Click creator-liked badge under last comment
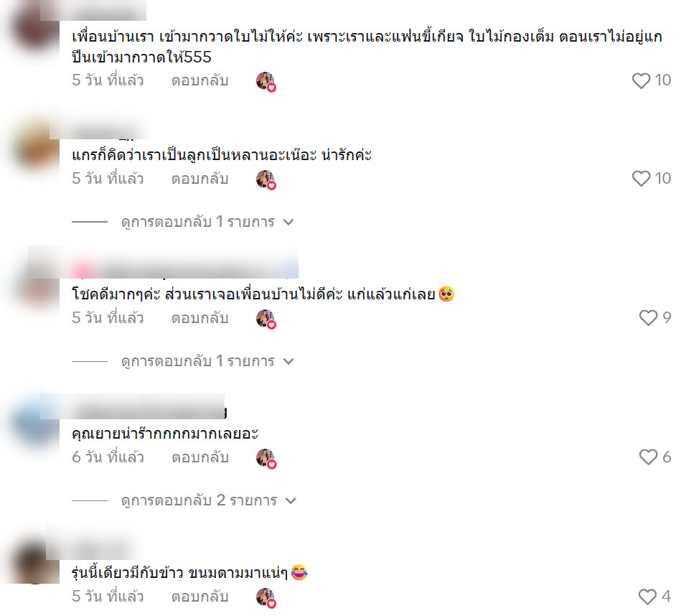 (x=266, y=598)
